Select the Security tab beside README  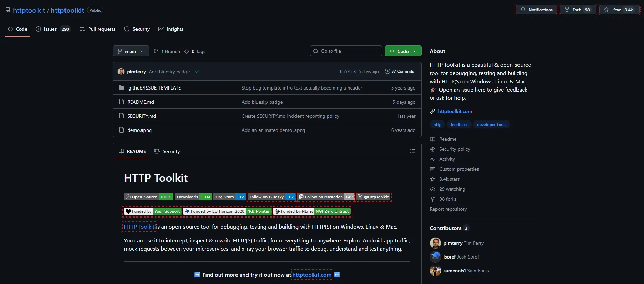167,151
